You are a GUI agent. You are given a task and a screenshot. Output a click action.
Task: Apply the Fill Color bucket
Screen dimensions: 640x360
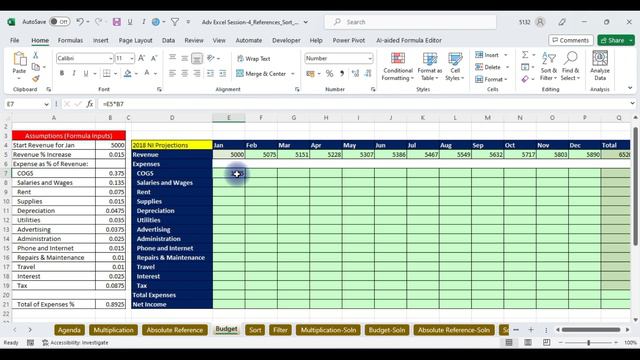tap(128, 73)
